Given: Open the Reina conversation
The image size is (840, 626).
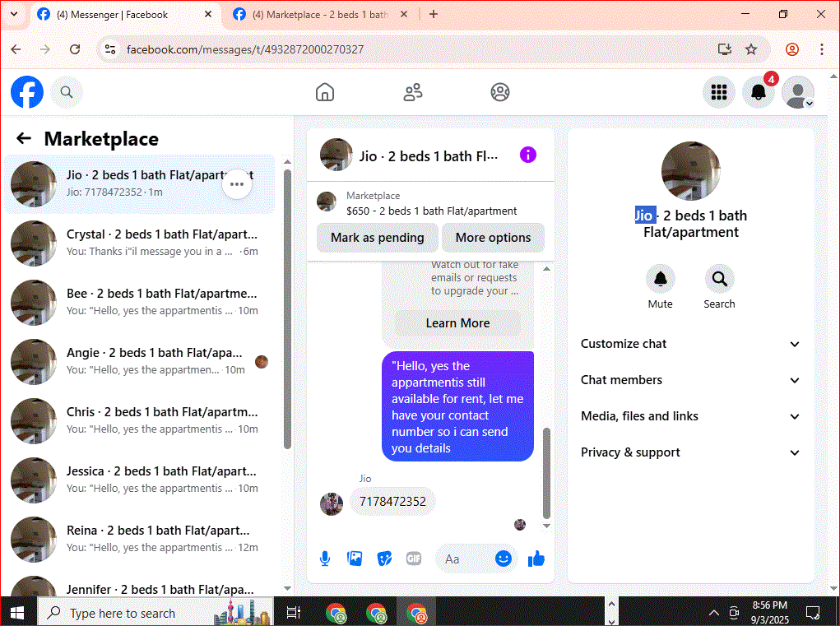Looking at the screenshot, I should pyautogui.click(x=140, y=540).
